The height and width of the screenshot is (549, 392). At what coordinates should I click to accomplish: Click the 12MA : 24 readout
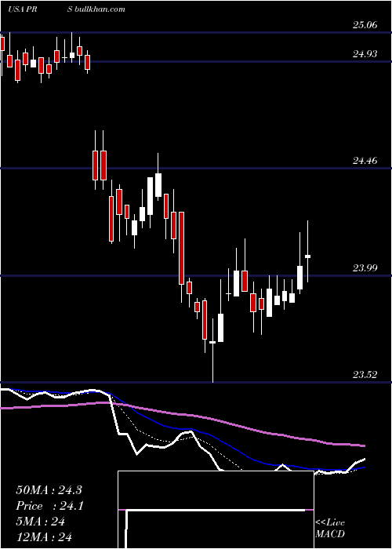(44, 537)
